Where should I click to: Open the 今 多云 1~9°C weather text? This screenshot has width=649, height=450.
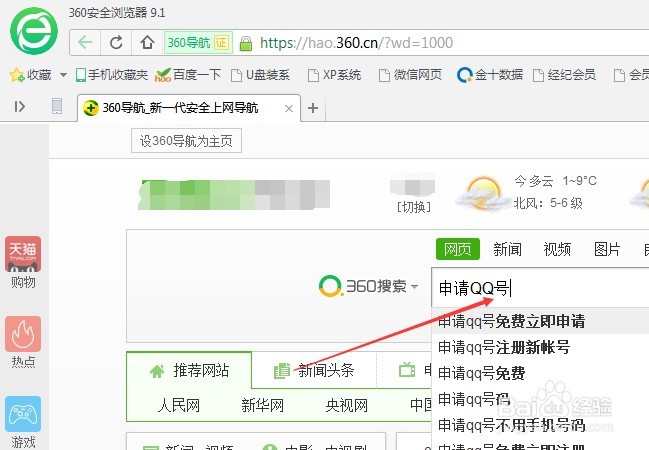555,181
